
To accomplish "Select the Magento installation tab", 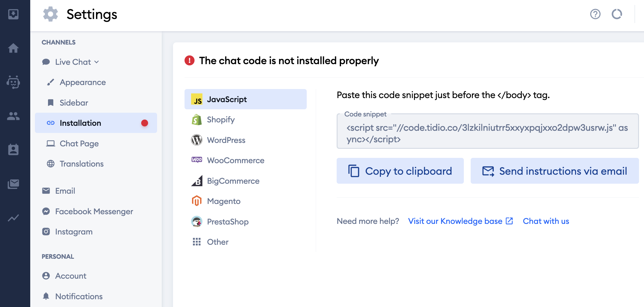I will (246, 201).
